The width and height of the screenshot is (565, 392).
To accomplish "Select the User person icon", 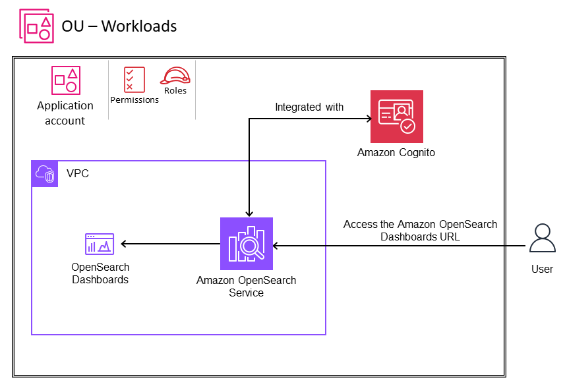I will (x=543, y=238).
